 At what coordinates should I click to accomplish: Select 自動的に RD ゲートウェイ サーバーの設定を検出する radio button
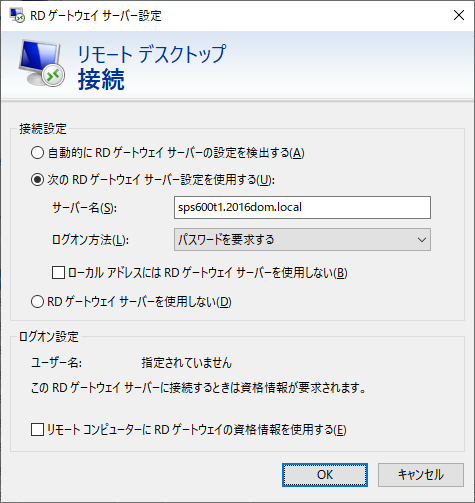(37, 153)
